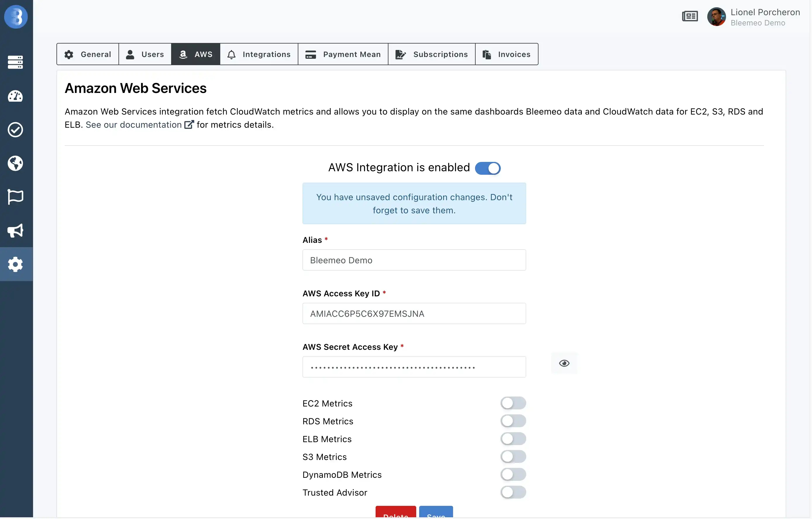The image size is (812, 519).
Task: Disable the AWS Integration toggle
Action: 488,168
